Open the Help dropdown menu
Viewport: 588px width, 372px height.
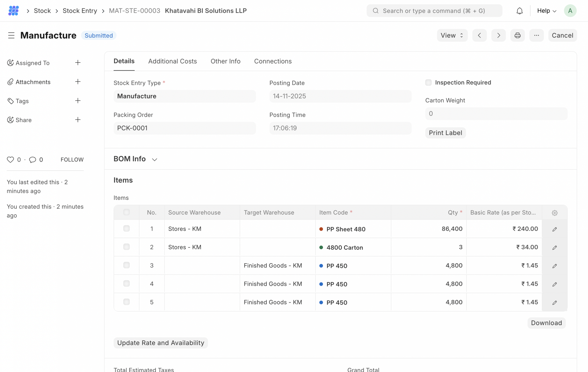tap(546, 11)
